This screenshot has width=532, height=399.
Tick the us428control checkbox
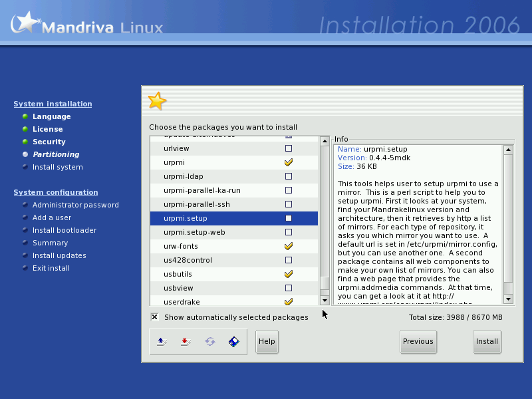click(289, 260)
